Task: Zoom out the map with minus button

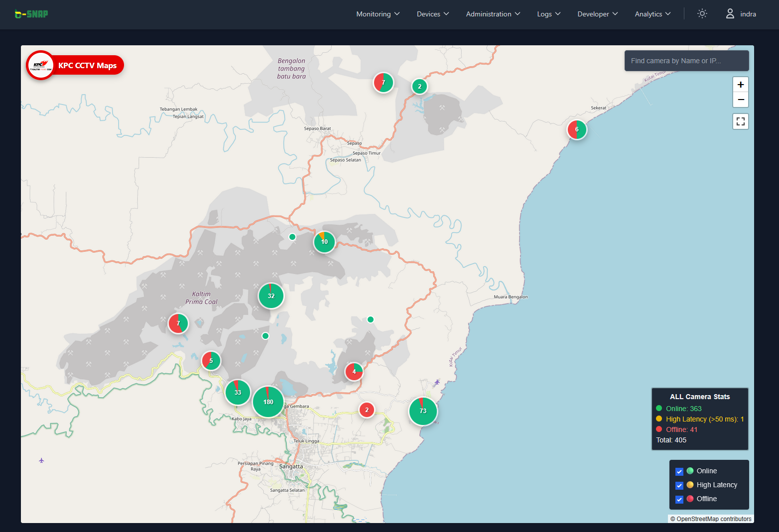Action: (741, 100)
